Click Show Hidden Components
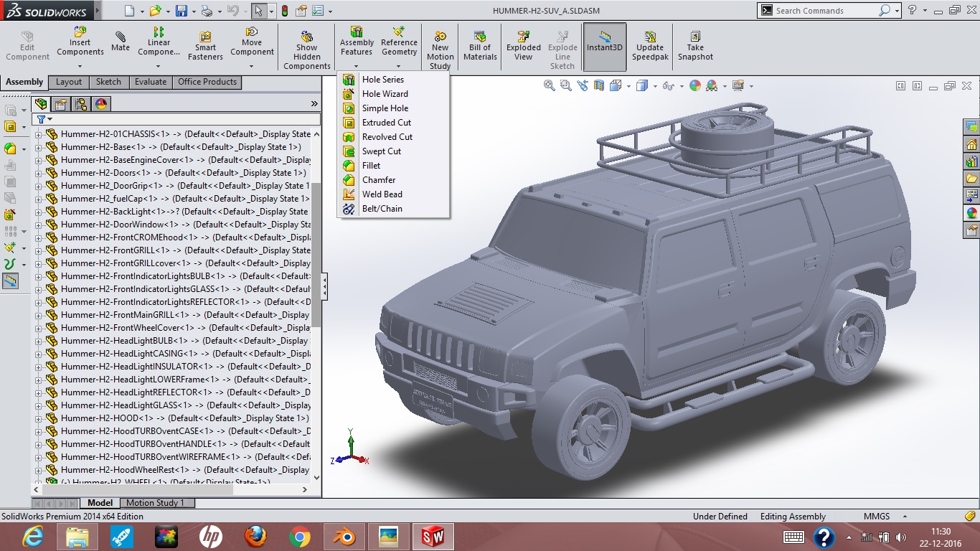Screen dimensions: 980x551 [x=307, y=50]
